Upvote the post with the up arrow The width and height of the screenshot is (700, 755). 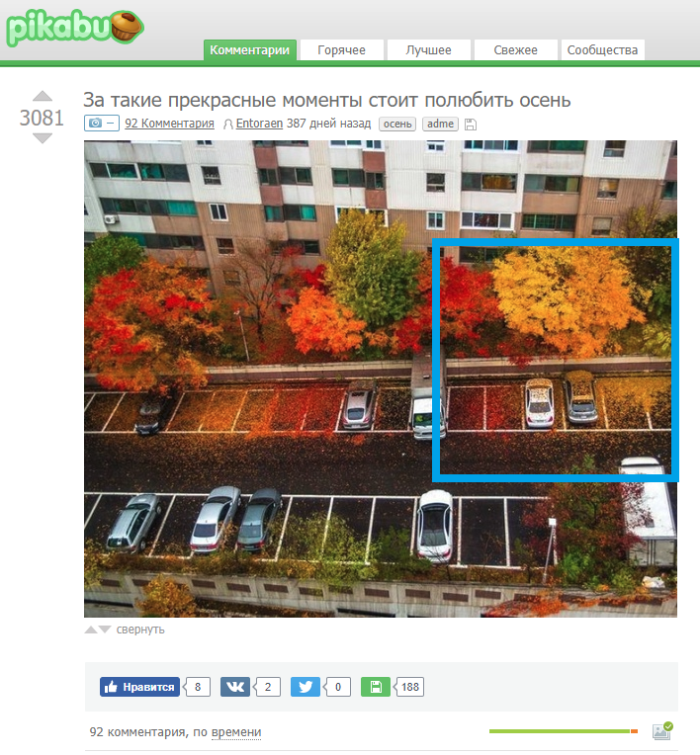pyautogui.click(x=43, y=96)
